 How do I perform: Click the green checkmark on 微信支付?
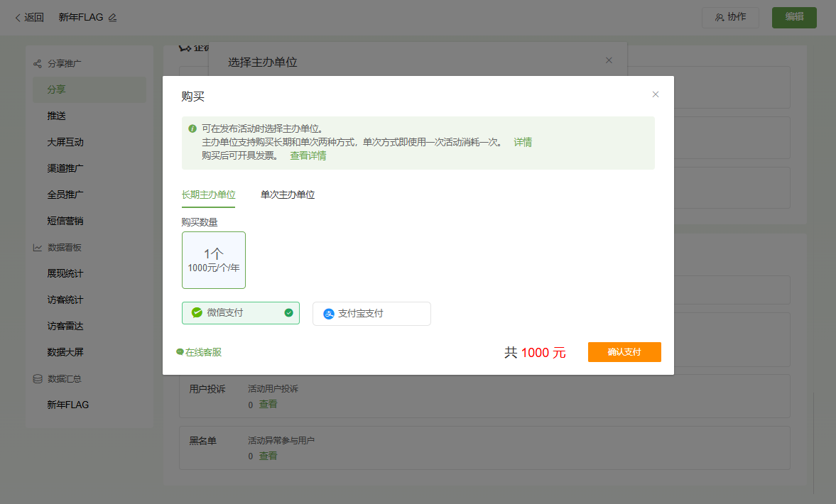tap(288, 313)
